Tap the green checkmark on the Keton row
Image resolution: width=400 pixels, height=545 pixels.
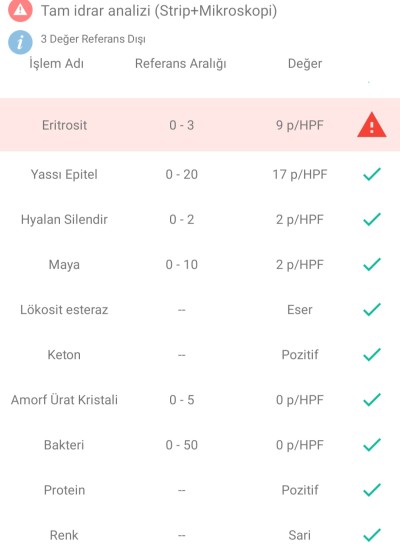(372, 355)
